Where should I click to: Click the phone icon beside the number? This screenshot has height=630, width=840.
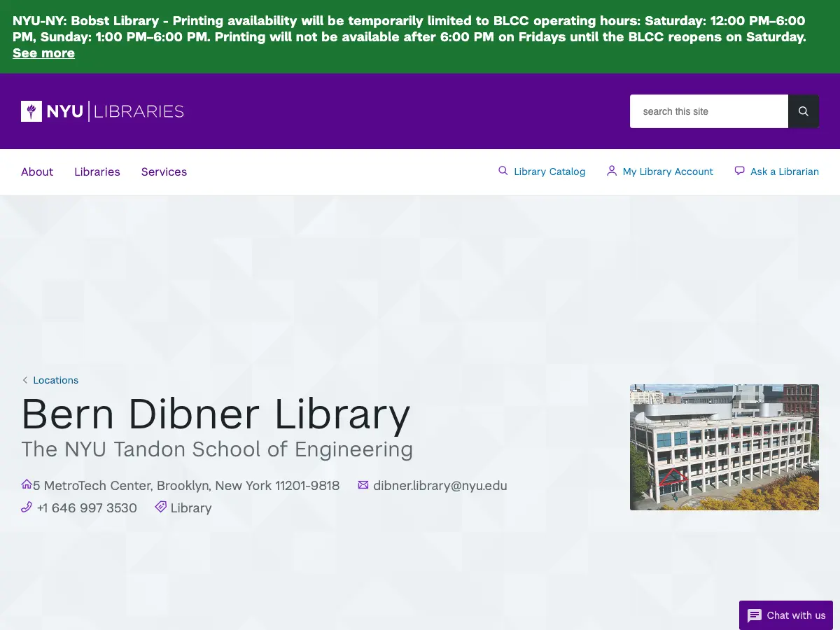point(27,507)
